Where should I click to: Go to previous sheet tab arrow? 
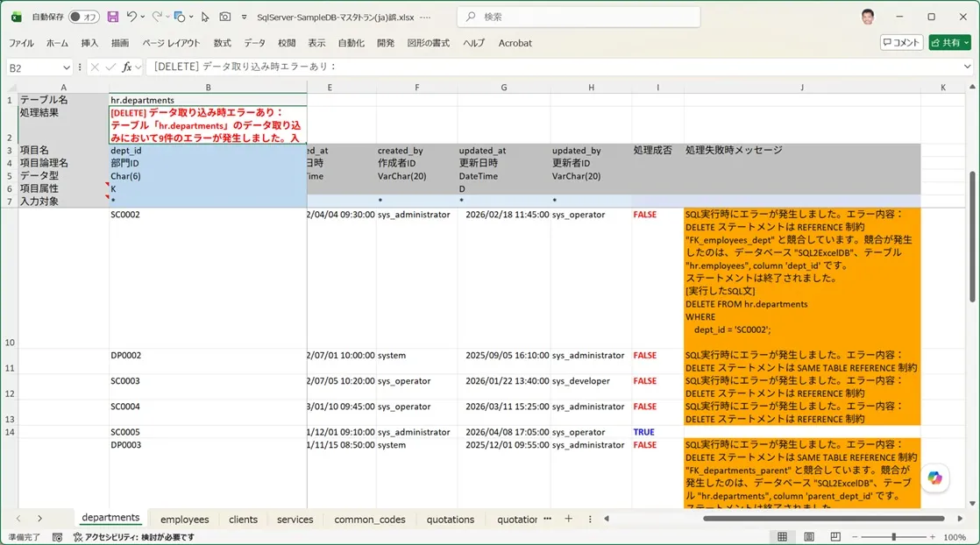coord(18,519)
